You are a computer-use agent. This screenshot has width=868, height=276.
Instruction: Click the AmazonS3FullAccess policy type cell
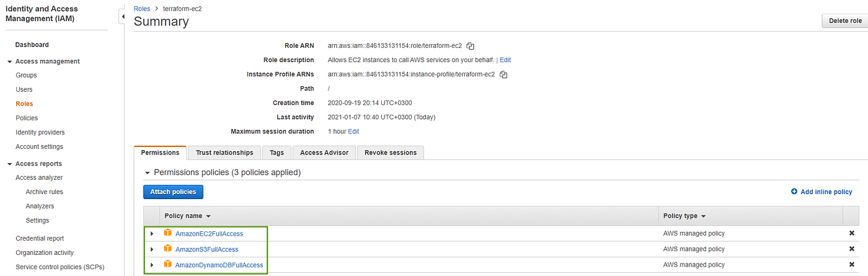click(x=694, y=249)
